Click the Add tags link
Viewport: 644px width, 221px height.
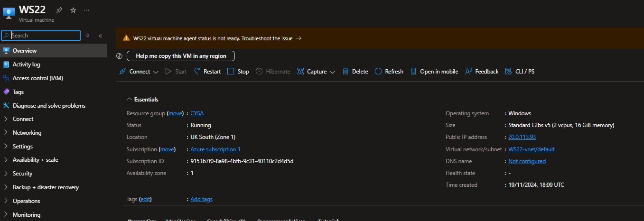202,199
